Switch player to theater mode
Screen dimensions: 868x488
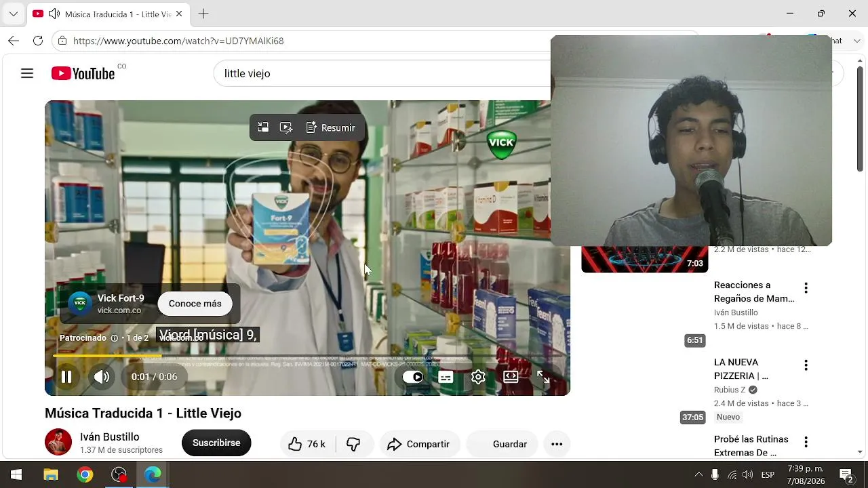point(511,377)
